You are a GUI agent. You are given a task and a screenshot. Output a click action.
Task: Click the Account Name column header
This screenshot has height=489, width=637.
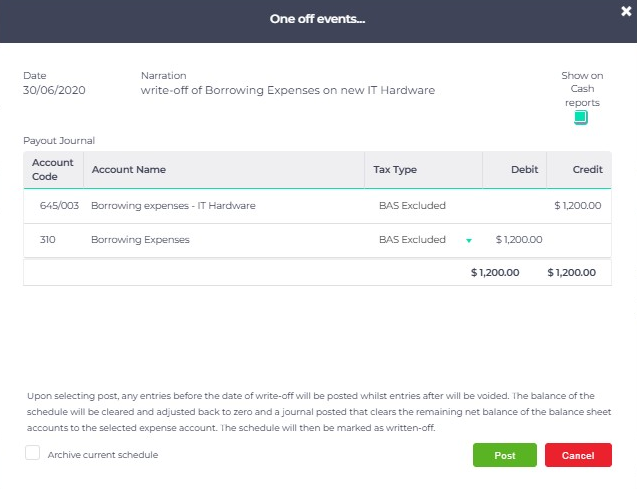click(x=128, y=169)
